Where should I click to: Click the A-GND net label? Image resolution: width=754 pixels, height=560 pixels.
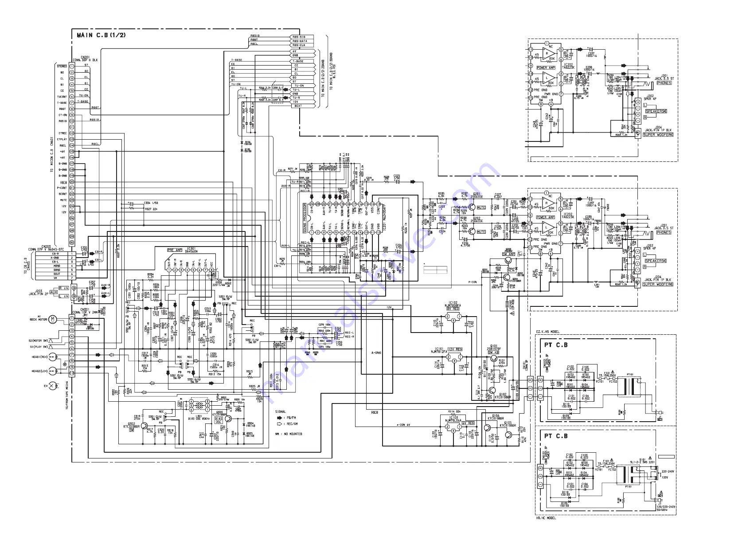376,353
